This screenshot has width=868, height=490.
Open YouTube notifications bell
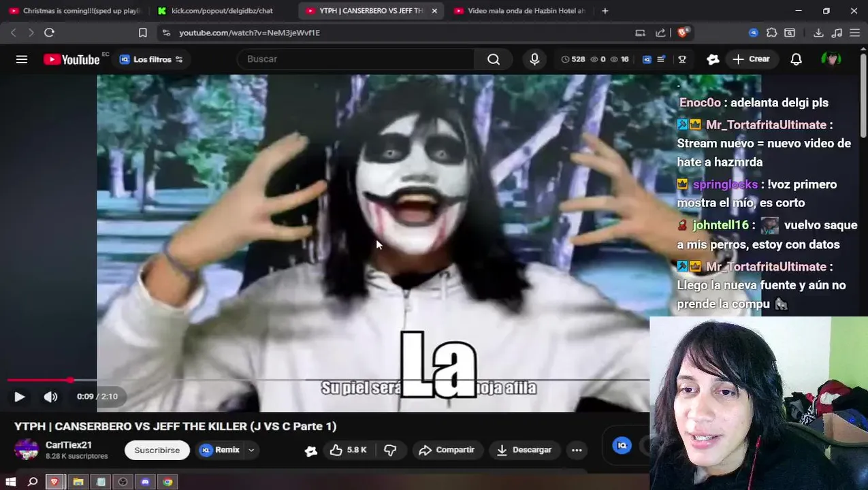tap(796, 59)
